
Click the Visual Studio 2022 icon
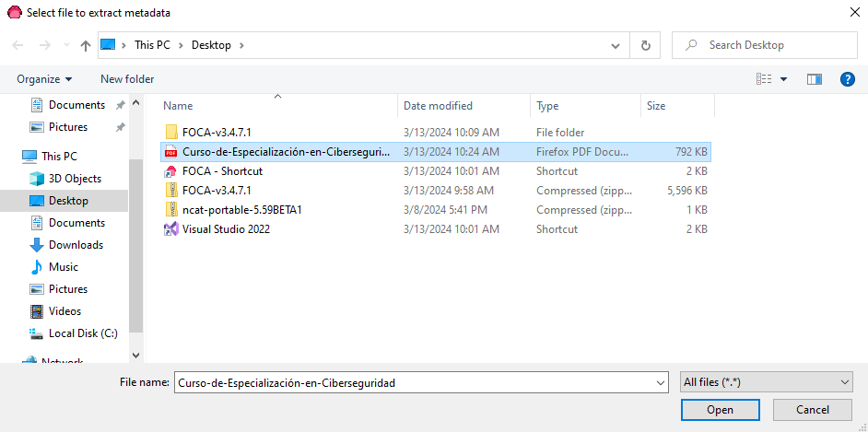(171, 229)
